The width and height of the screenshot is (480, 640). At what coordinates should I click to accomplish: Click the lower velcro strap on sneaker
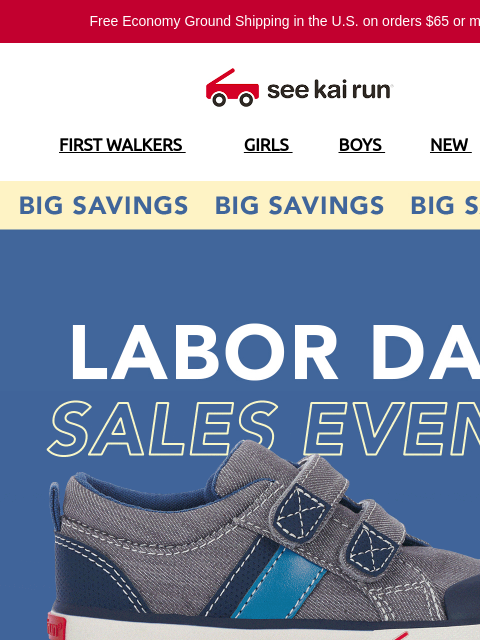point(373,539)
